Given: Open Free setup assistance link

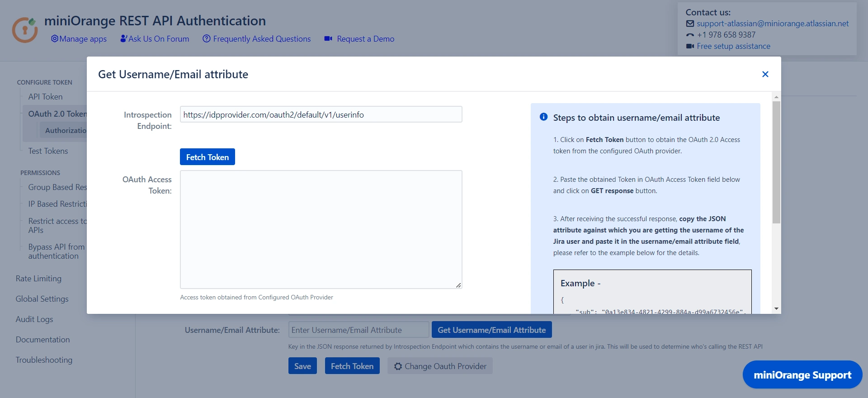Looking at the screenshot, I should click(x=733, y=46).
